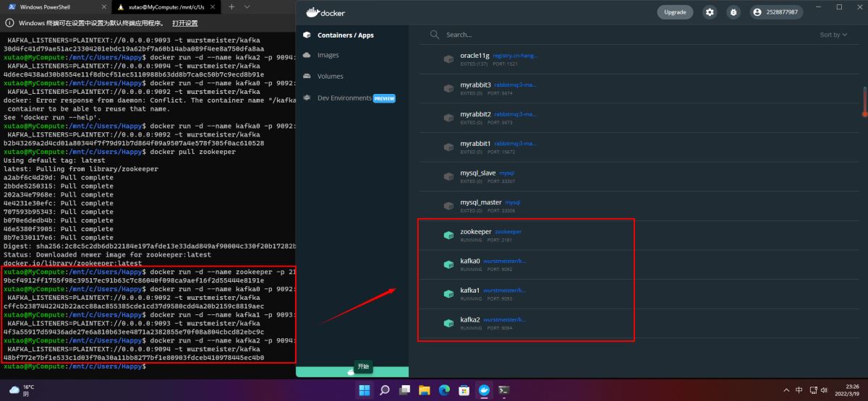Show hidden system tray icons

point(786,390)
